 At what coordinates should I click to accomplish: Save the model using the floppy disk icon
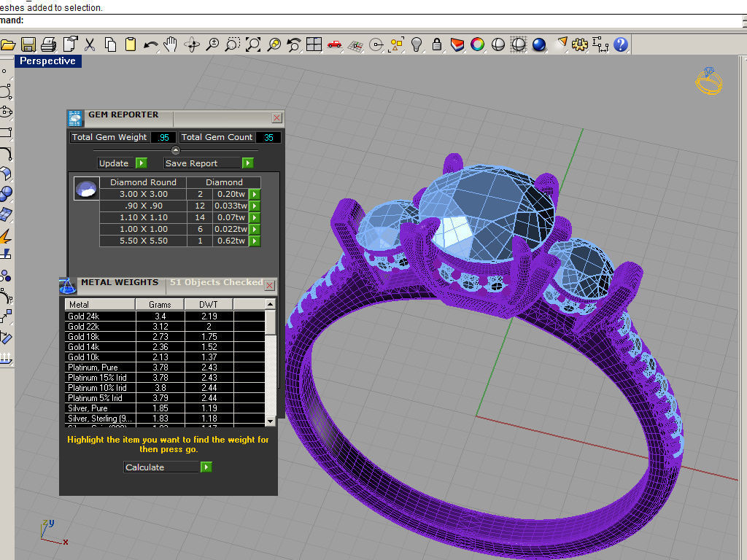[x=28, y=44]
